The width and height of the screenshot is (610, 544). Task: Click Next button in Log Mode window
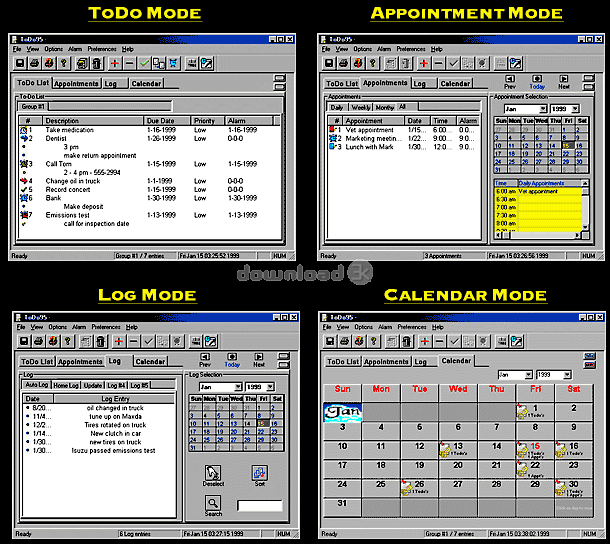[259, 360]
